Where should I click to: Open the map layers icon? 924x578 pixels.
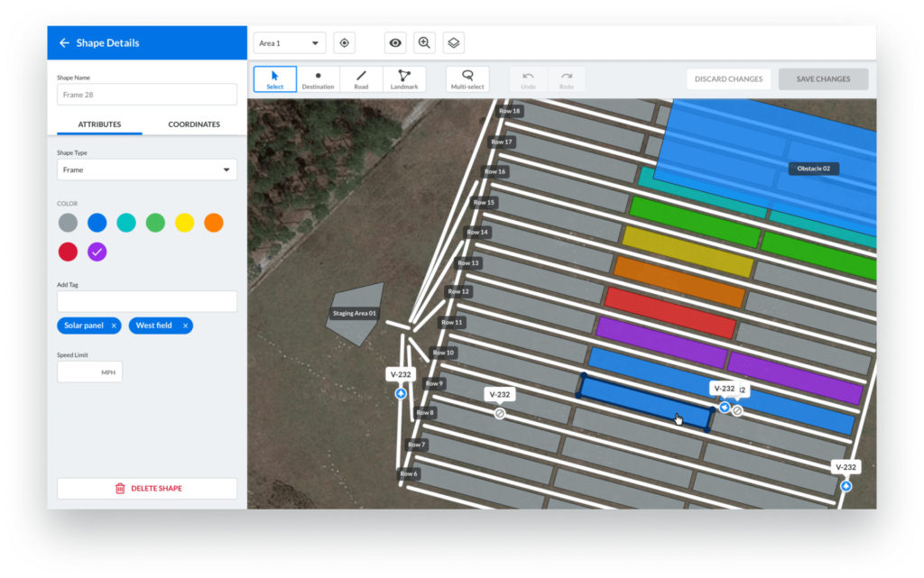453,43
